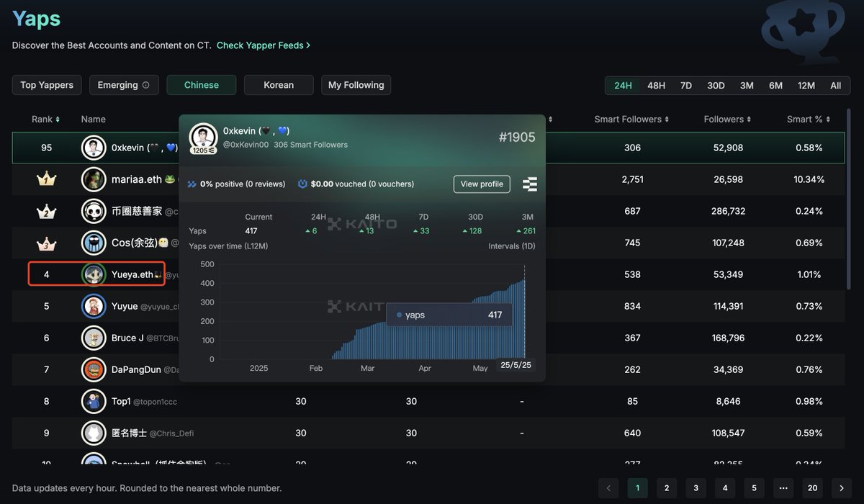Click the Yueya.eth avatar
The width and height of the screenshot is (864, 504).
pyautogui.click(x=94, y=274)
